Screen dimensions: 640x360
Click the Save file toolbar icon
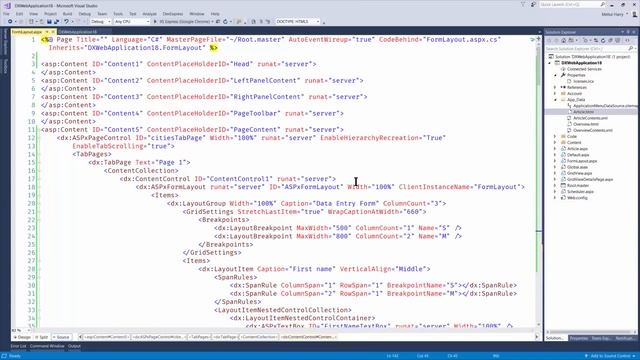49,22
